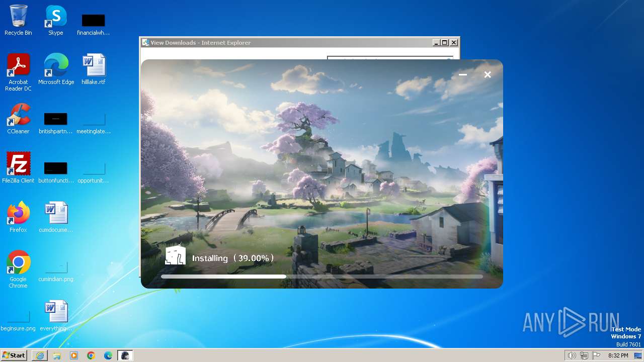Open the meetinglate... desktop file
The width and height of the screenshot is (644, 362).
tap(94, 124)
